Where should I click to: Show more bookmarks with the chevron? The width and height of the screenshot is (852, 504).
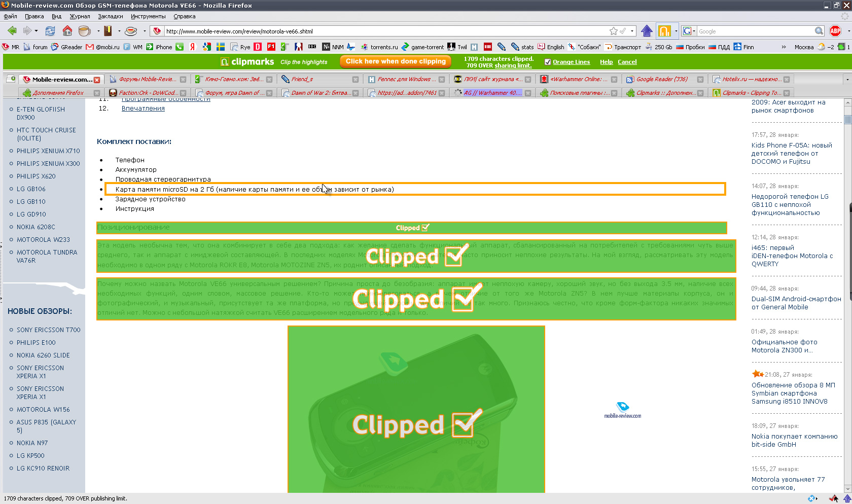coord(784,47)
